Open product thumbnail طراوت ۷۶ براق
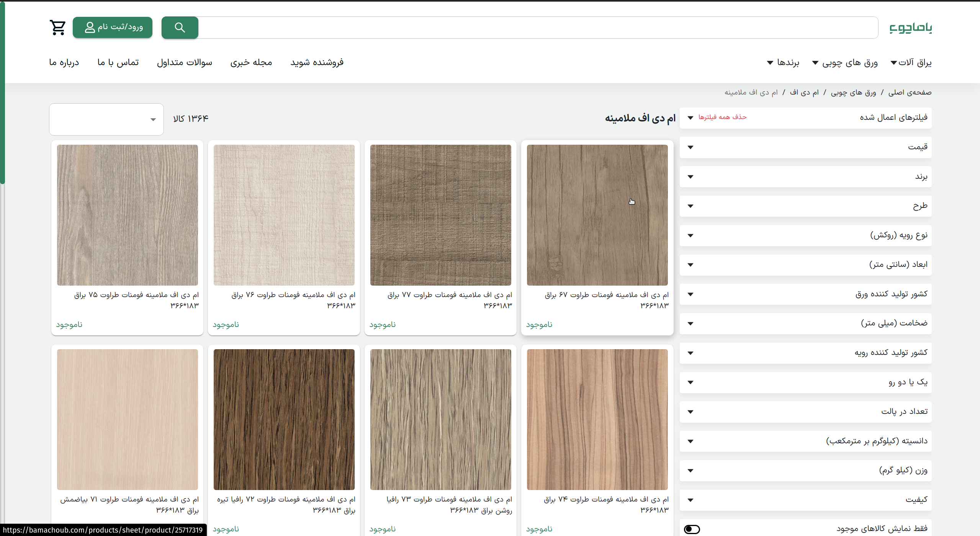 tap(284, 215)
